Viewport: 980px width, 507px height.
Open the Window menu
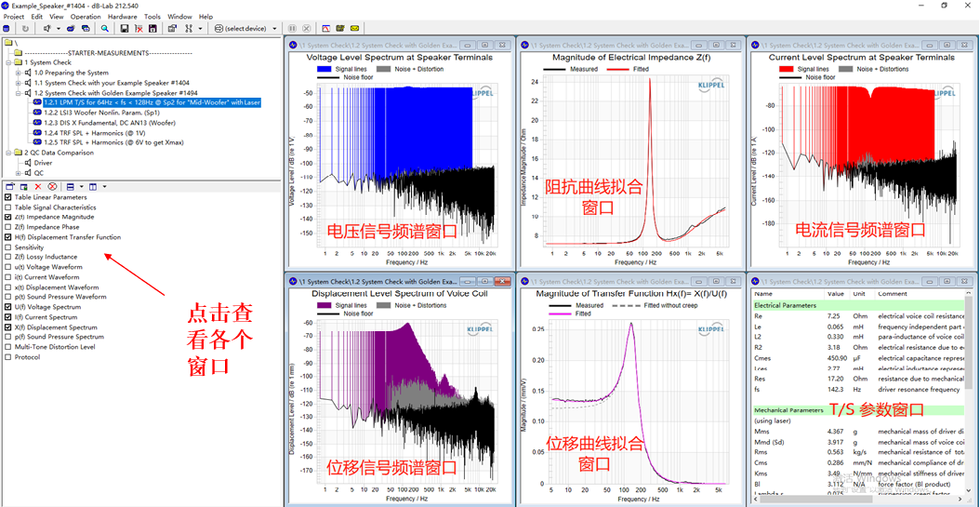coord(180,17)
